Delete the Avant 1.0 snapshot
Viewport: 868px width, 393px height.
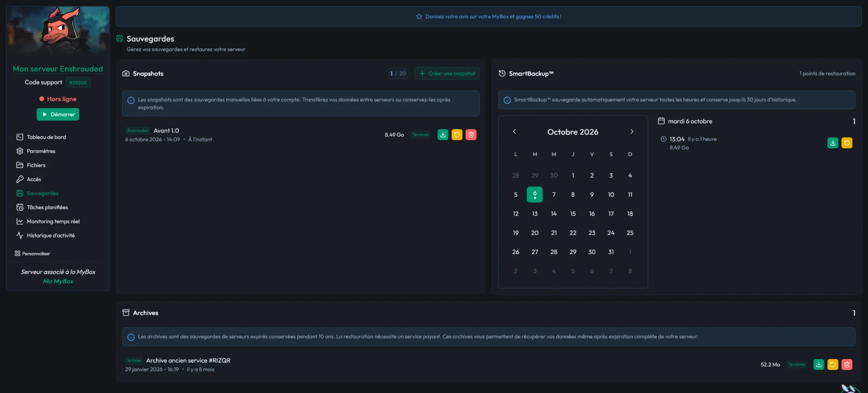tap(471, 135)
